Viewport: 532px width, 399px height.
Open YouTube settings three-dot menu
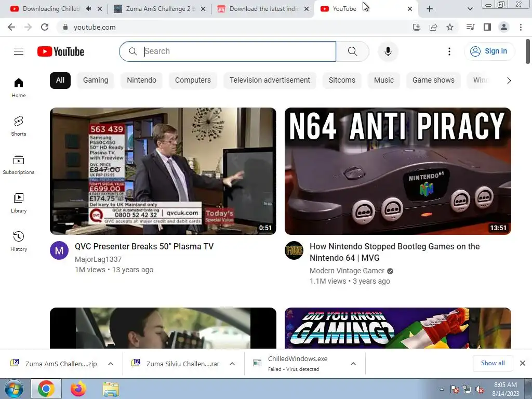tap(449, 51)
